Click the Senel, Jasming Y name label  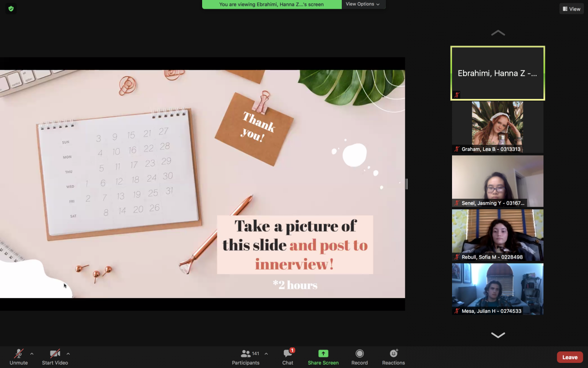[x=493, y=203]
